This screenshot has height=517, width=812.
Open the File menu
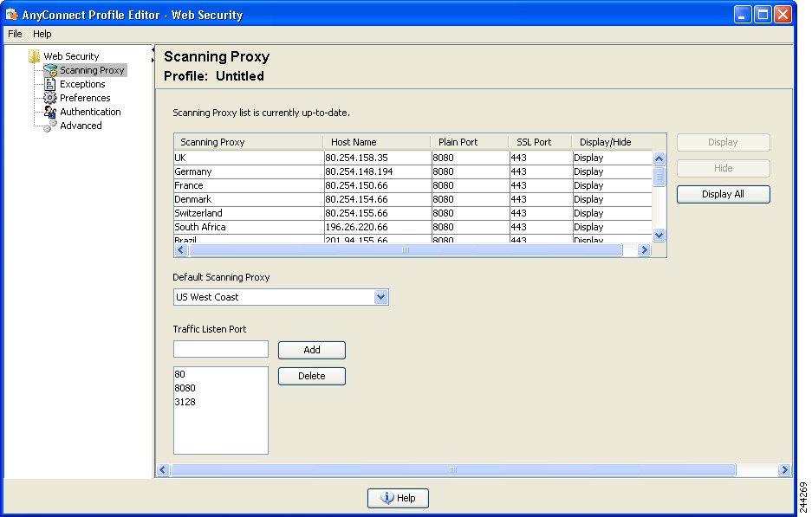(x=15, y=34)
